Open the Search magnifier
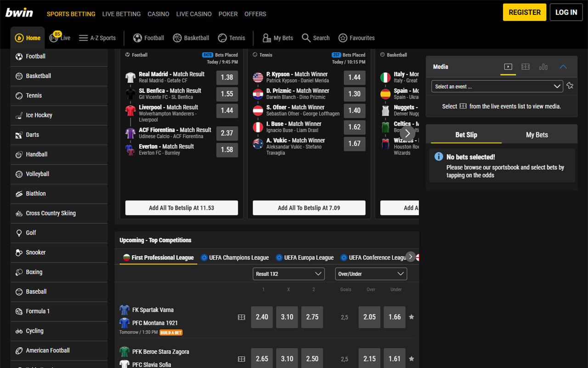 click(x=306, y=38)
